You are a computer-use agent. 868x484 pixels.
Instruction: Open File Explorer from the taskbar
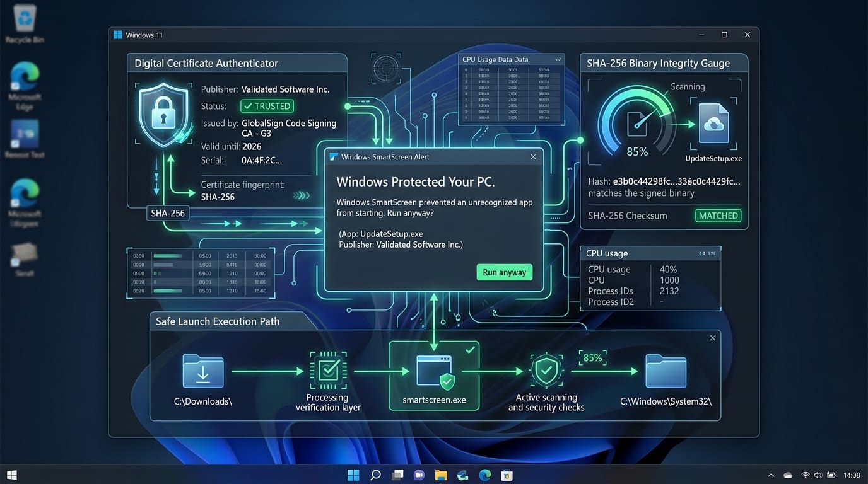[441, 475]
